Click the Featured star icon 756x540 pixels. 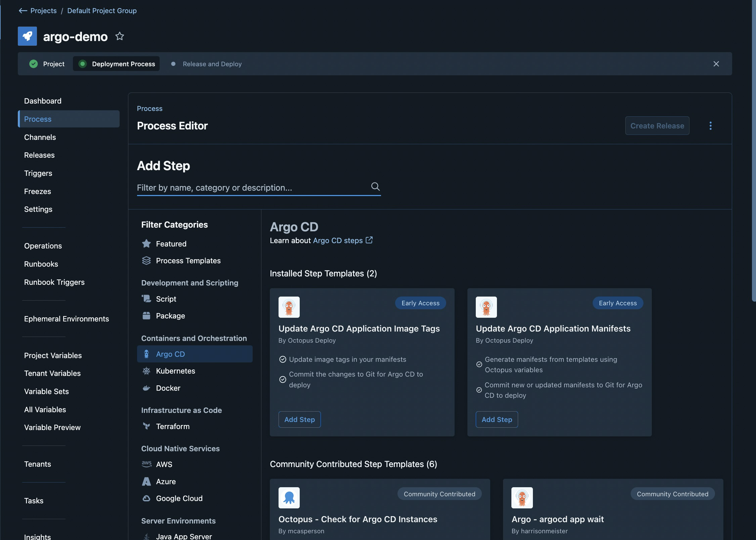tap(146, 244)
